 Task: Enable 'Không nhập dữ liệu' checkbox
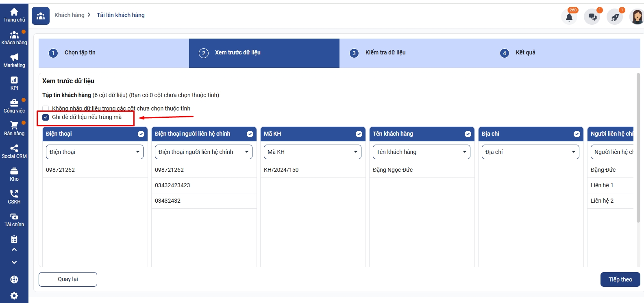click(46, 108)
